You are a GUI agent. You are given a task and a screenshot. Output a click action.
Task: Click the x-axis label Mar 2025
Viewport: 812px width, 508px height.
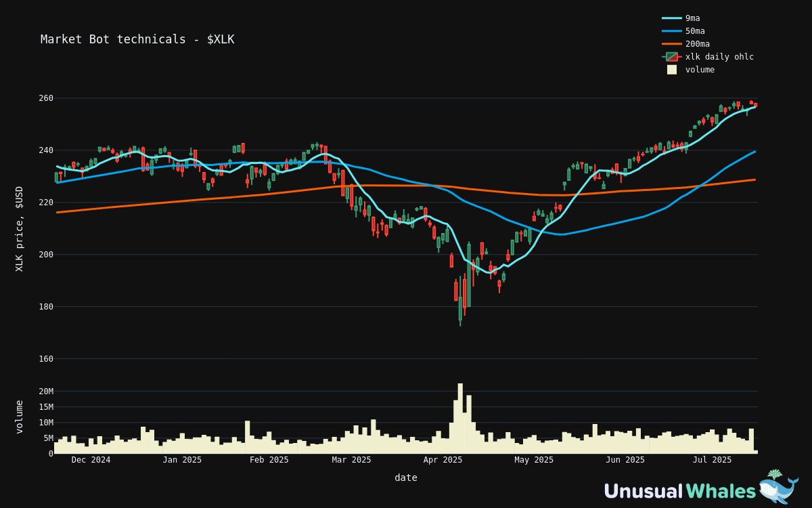pos(351,460)
